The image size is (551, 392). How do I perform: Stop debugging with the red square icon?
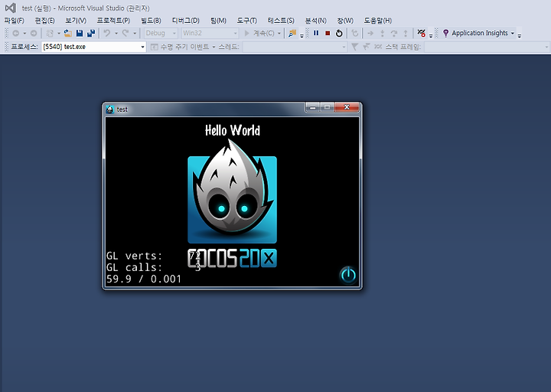point(328,33)
